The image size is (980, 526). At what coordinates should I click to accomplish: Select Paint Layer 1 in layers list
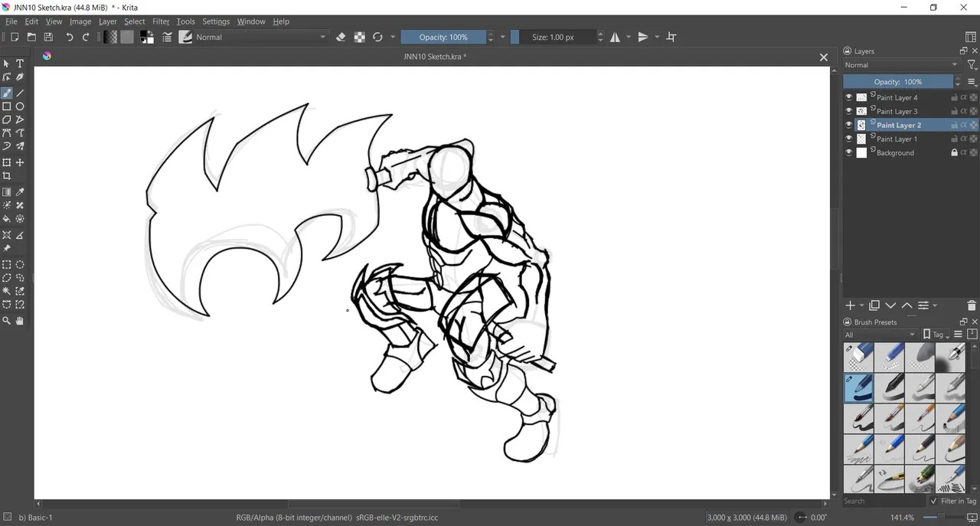click(897, 139)
